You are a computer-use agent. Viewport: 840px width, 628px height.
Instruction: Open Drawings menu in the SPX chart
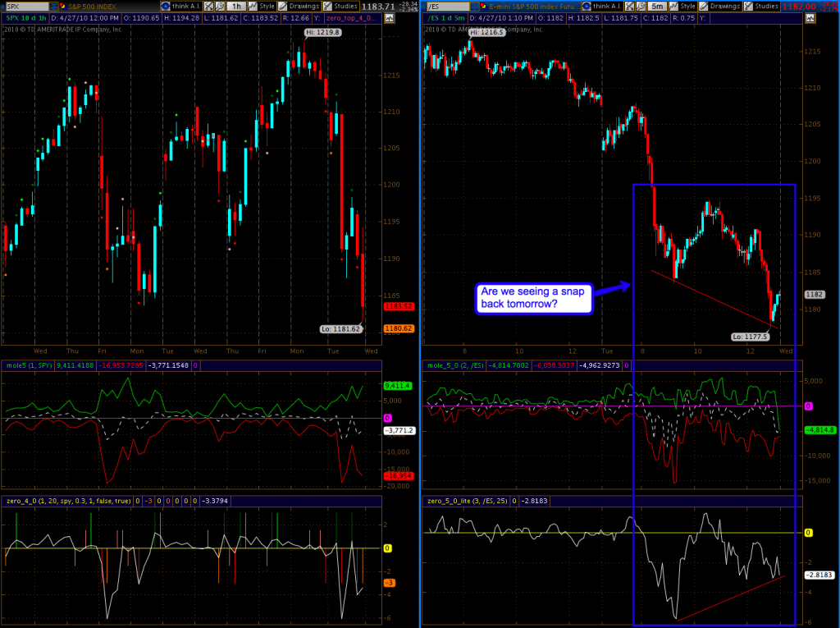pyautogui.click(x=296, y=7)
